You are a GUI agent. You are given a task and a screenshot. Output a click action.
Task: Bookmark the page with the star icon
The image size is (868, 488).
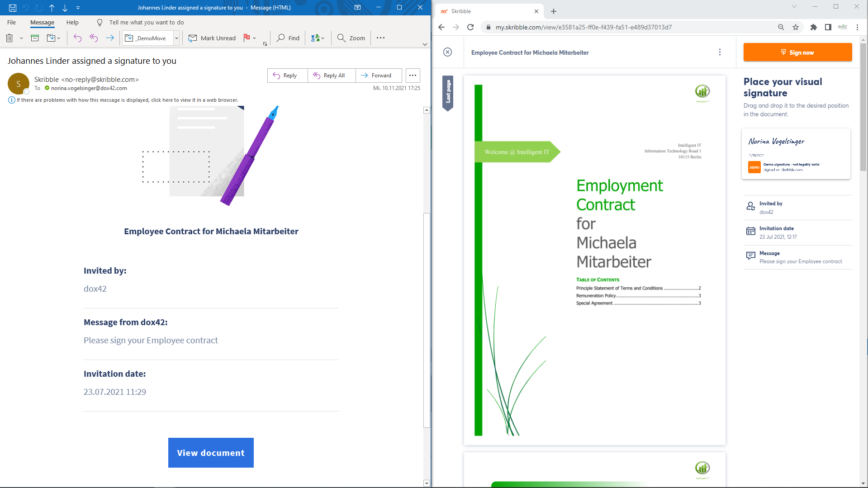pyautogui.click(x=796, y=27)
